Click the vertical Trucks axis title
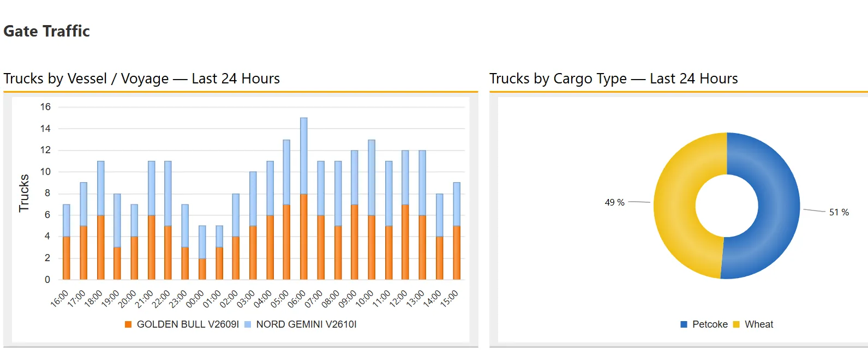Viewport: 868px width, 362px height. [23, 193]
